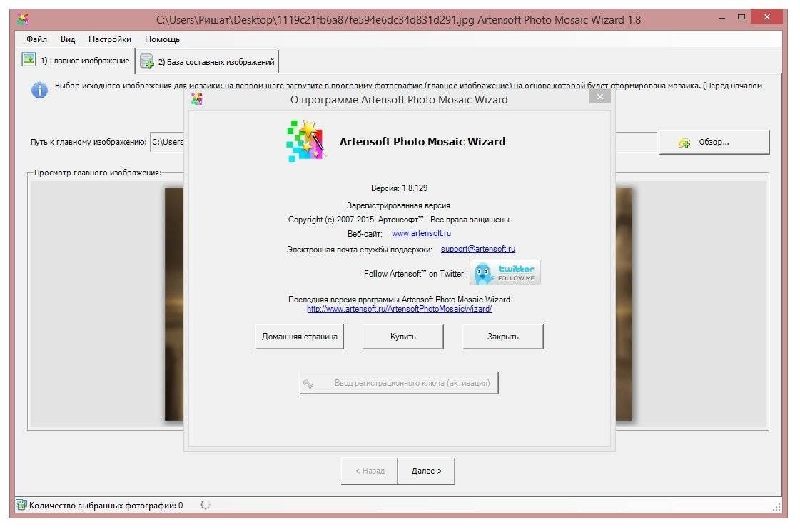Click the folder icon on Обзор button
800x532 pixels.
(x=684, y=143)
